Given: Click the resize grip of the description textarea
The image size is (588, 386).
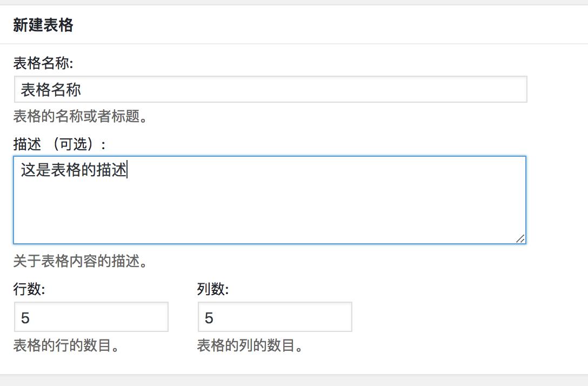Looking at the screenshot, I should (520, 238).
